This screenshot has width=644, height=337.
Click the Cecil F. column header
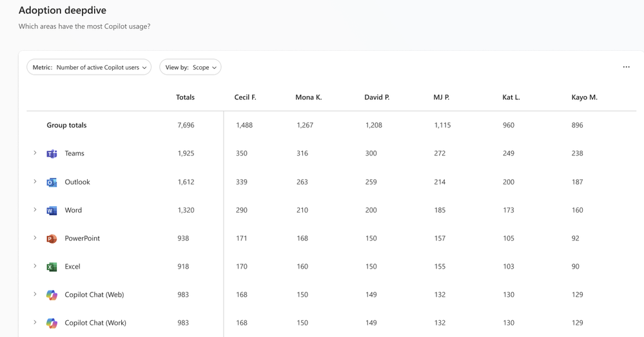click(x=245, y=97)
